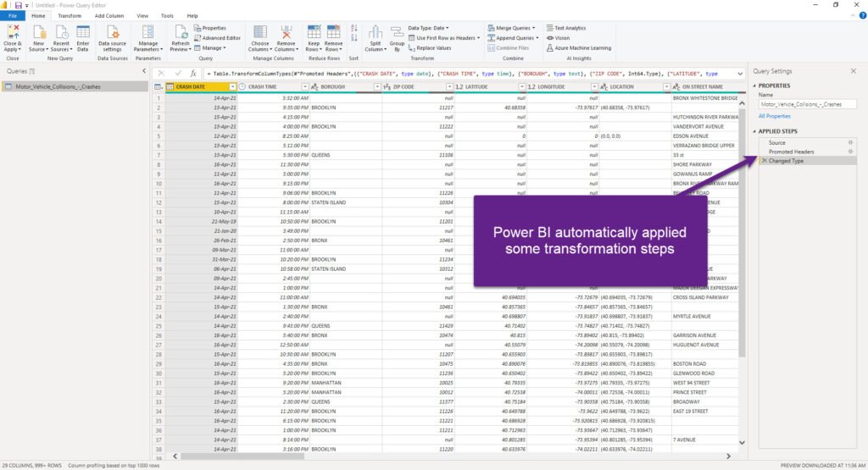Open the New Source icon
868x470 pixels.
pos(39,33)
